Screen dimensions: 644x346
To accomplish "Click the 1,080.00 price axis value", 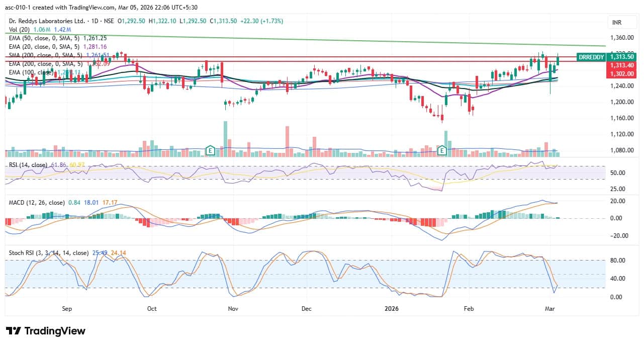I will pyautogui.click(x=622, y=150).
